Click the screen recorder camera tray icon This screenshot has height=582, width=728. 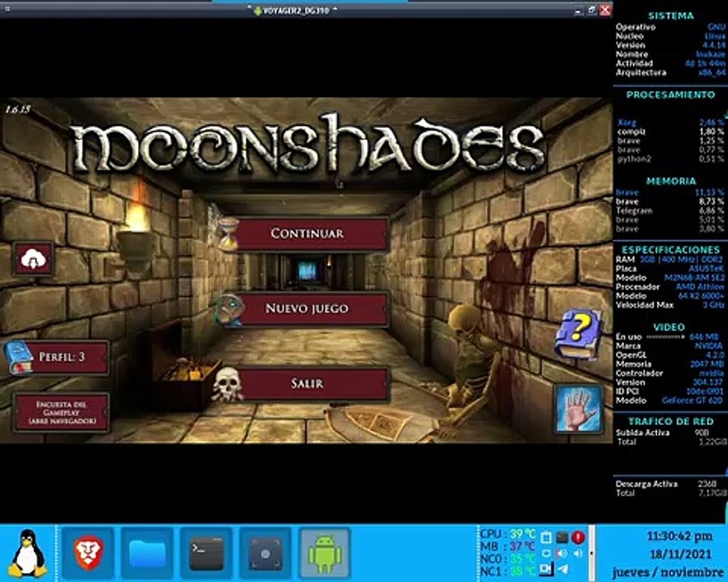tap(547, 569)
